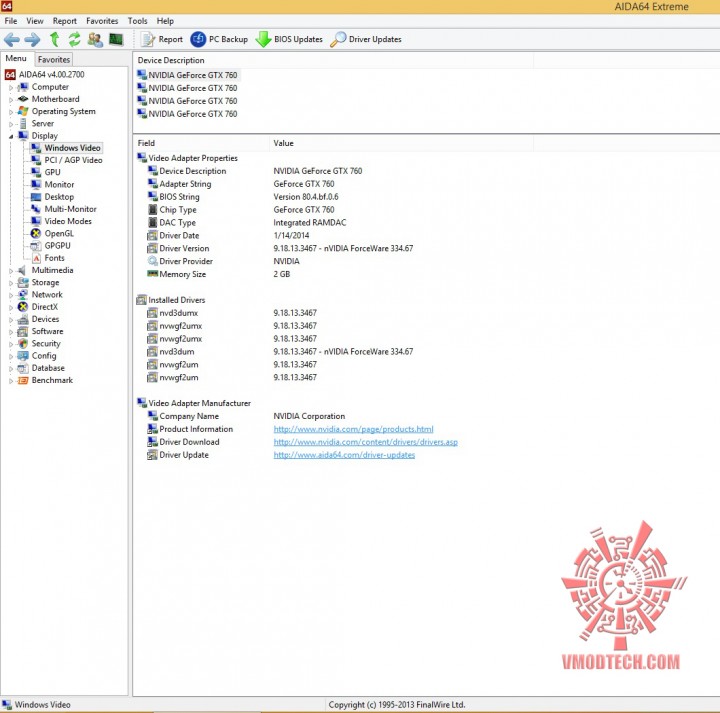The height and width of the screenshot is (713, 720).
Task: Go up one level with green arrow
Action: click(54, 39)
